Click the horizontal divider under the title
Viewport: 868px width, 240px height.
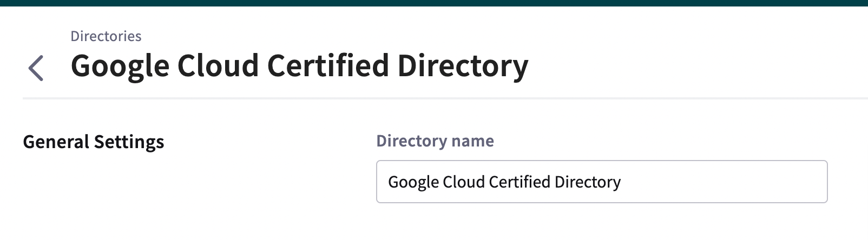445,98
